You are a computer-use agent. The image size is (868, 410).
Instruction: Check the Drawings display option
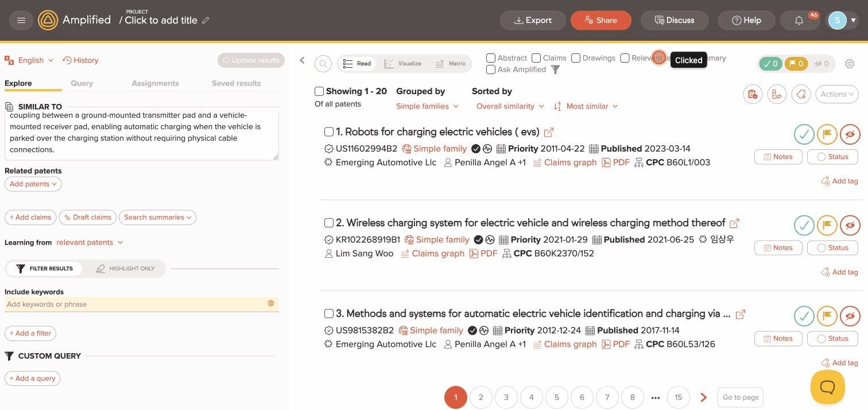tap(574, 58)
